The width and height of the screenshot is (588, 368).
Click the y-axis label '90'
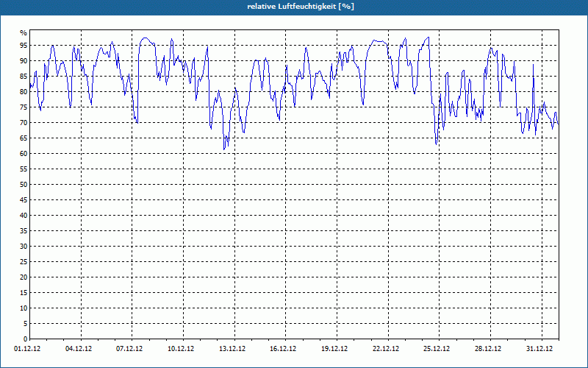coord(24,61)
